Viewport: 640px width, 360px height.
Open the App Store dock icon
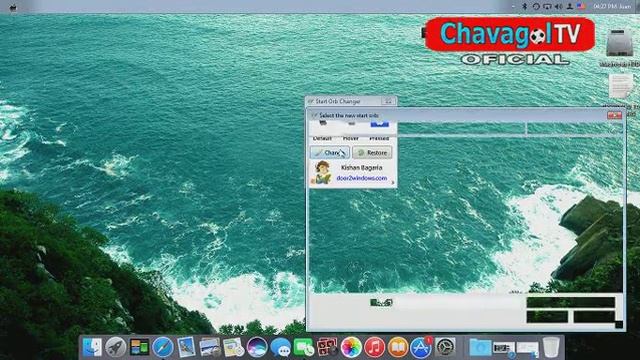[421, 347]
